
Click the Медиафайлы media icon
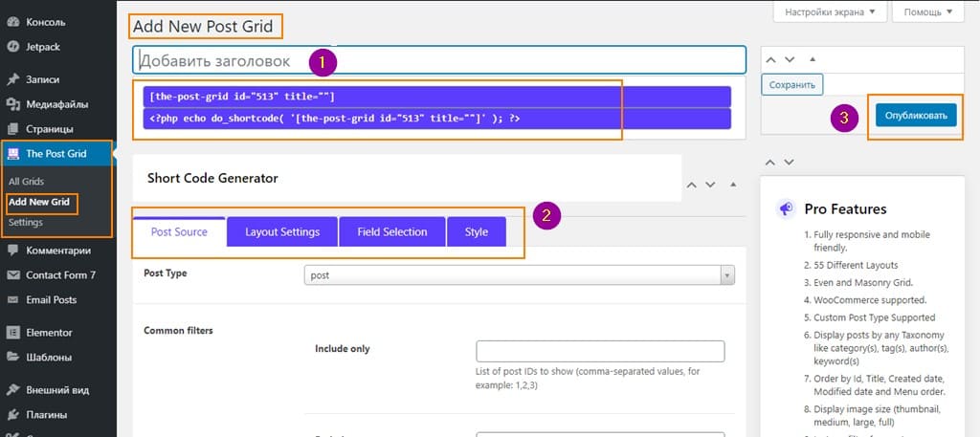(x=12, y=104)
